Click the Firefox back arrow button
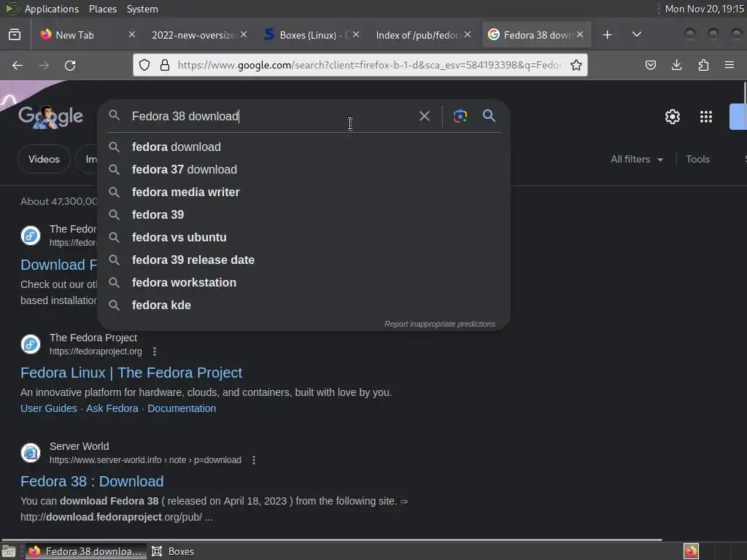The height and width of the screenshot is (560, 747). coord(18,65)
